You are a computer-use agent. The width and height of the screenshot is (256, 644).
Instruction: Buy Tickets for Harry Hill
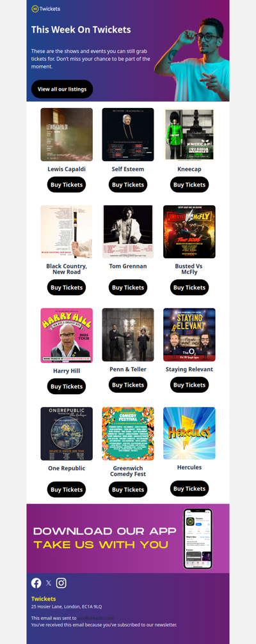point(67,387)
